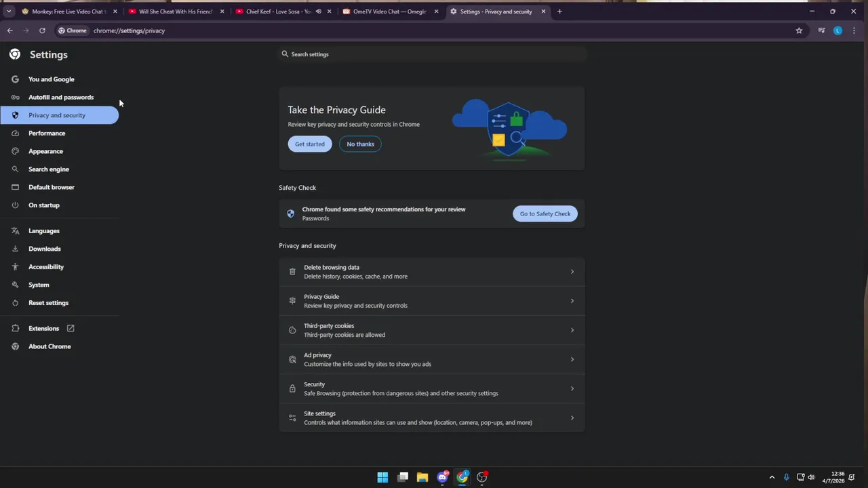Click the power icon beside On startup

click(15, 205)
